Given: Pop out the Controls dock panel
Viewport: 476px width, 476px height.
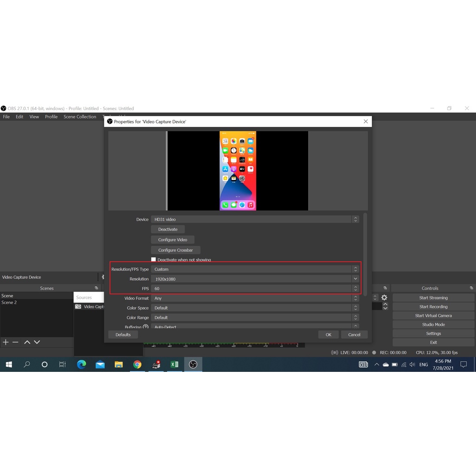Looking at the screenshot, I should click(471, 288).
